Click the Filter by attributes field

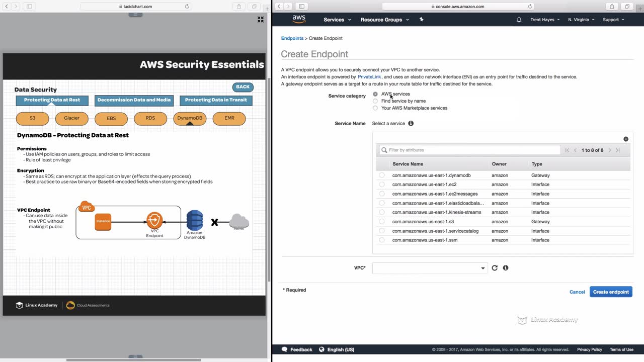pos(470,150)
